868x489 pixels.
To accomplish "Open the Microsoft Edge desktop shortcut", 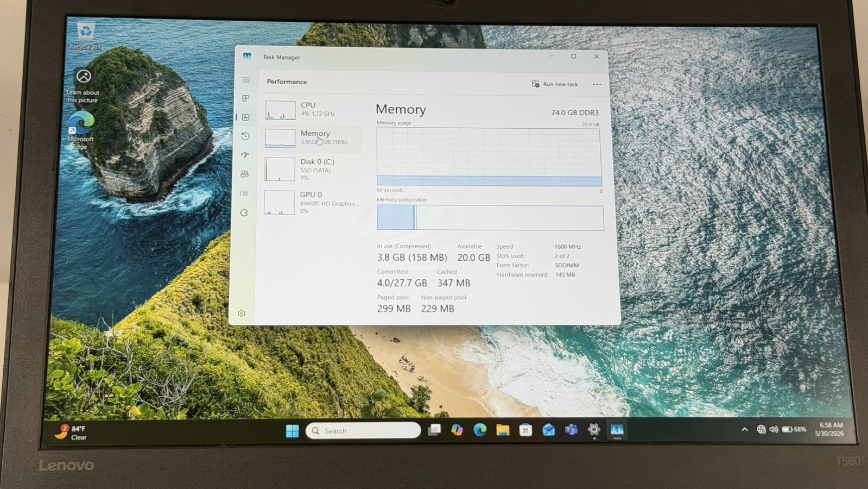I will click(81, 131).
